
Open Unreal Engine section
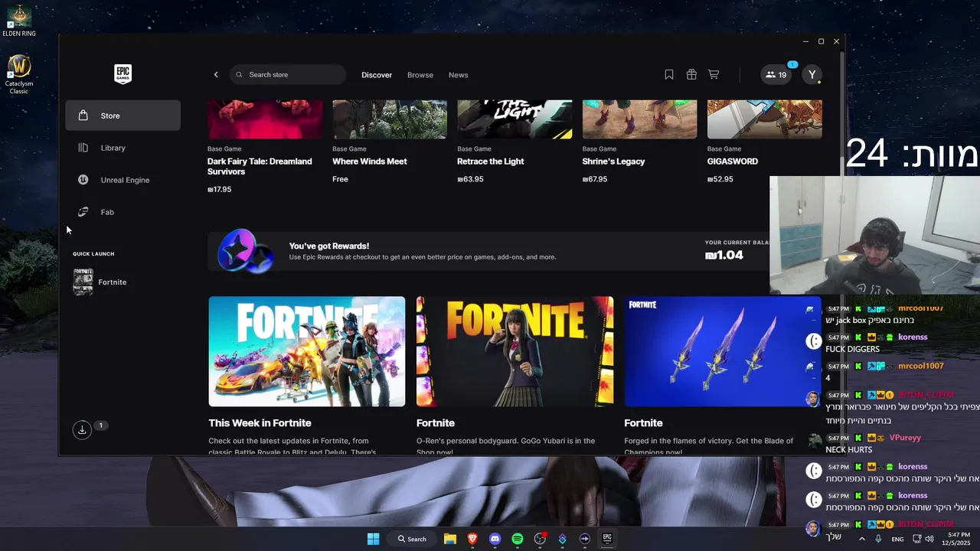coord(122,180)
